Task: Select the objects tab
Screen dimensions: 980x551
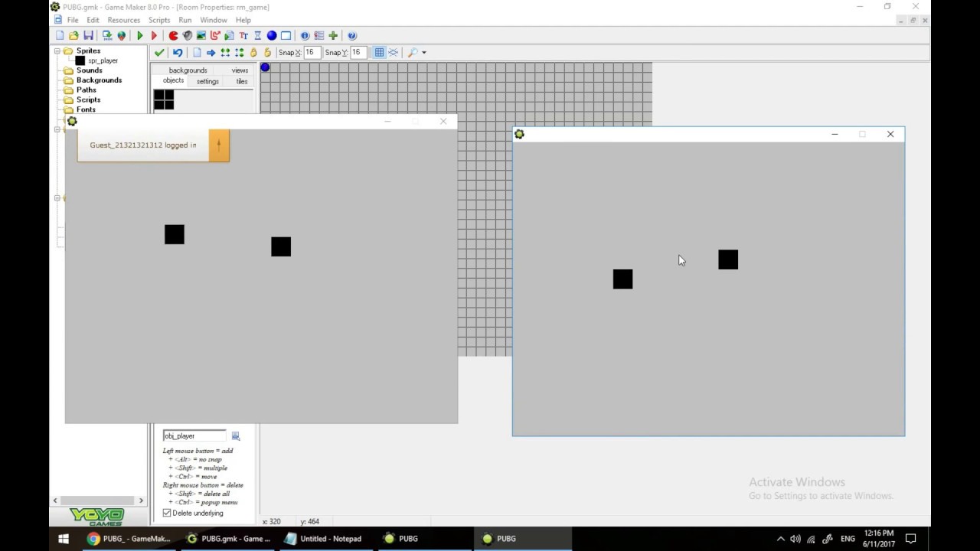Action: coord(173,81)
